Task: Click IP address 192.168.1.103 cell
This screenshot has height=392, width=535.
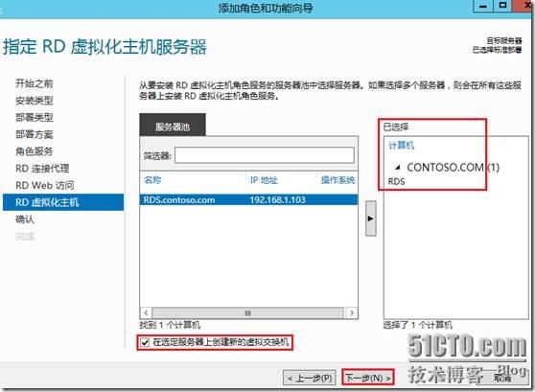Action: click(x=277, y=200)
